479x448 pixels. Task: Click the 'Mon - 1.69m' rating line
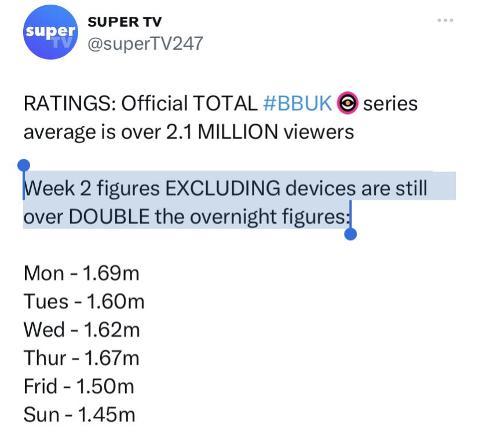81,273
